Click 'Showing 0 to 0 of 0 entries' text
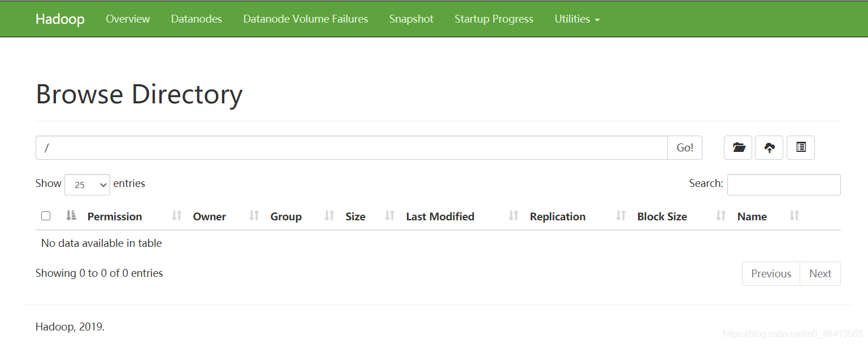Screen dimensions: 868x344 point(99,273)
